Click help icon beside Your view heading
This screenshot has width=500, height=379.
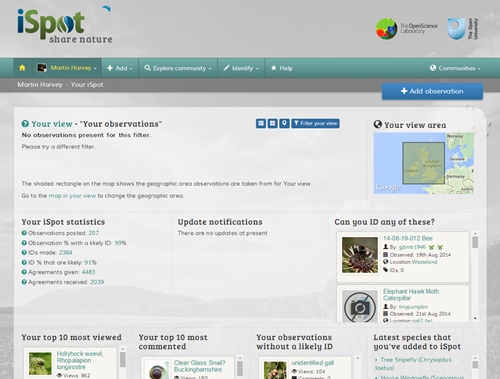tap(25, 124)
